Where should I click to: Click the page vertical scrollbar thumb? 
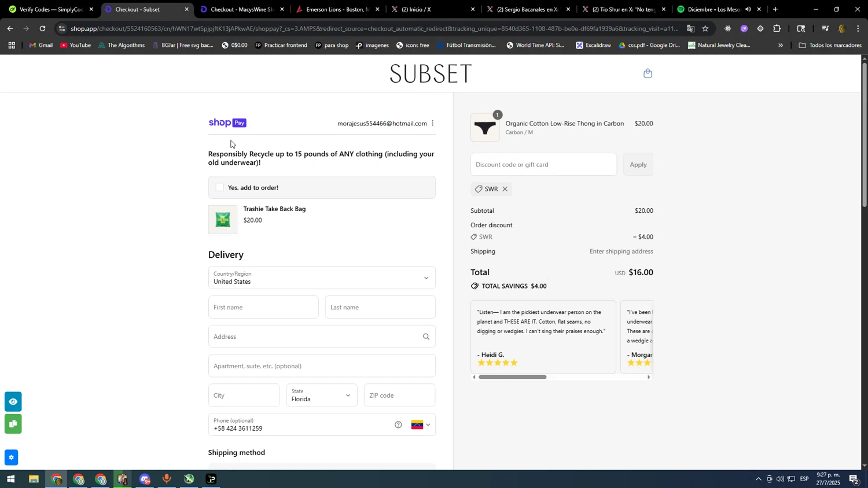(x=865, y=134)
